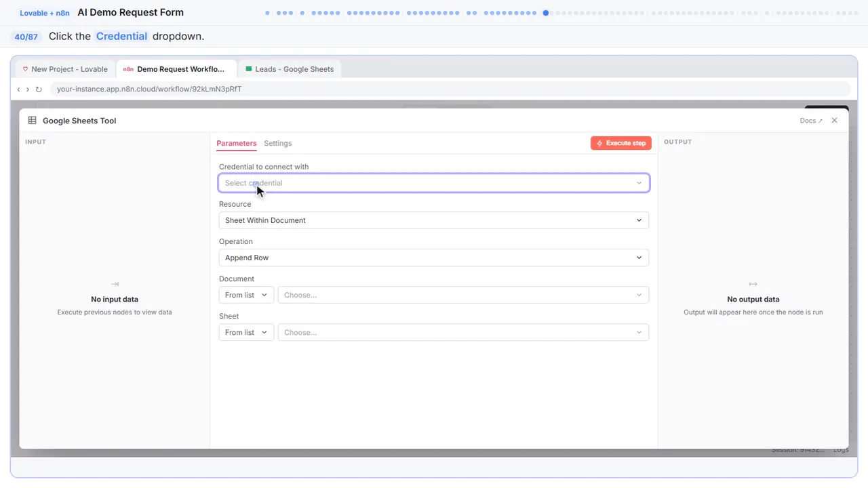Click the Lovable heart tab icon
The image size is (868, 488).
(26, 69)
